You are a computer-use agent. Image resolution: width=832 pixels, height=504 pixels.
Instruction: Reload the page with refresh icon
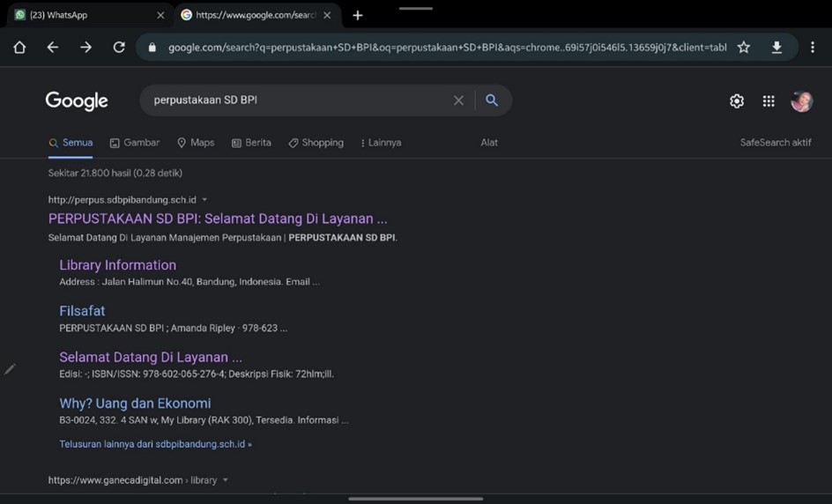[119, 48]
